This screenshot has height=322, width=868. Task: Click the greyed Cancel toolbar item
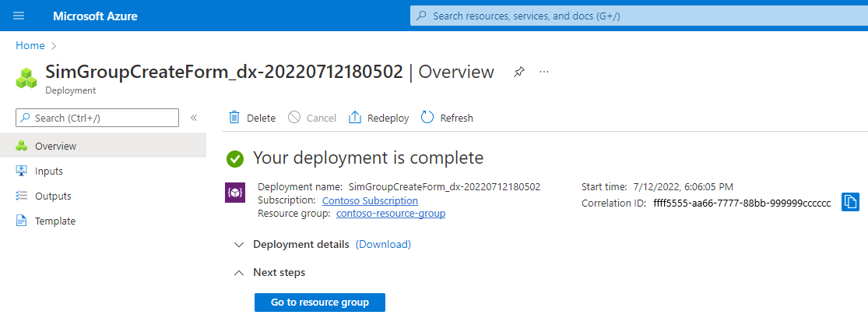click(312, 118)
